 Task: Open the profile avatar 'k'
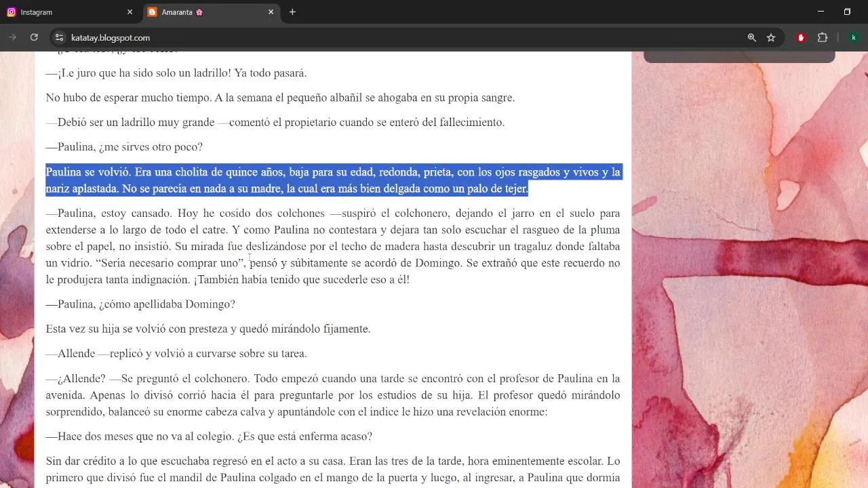[x=854, y=38]
